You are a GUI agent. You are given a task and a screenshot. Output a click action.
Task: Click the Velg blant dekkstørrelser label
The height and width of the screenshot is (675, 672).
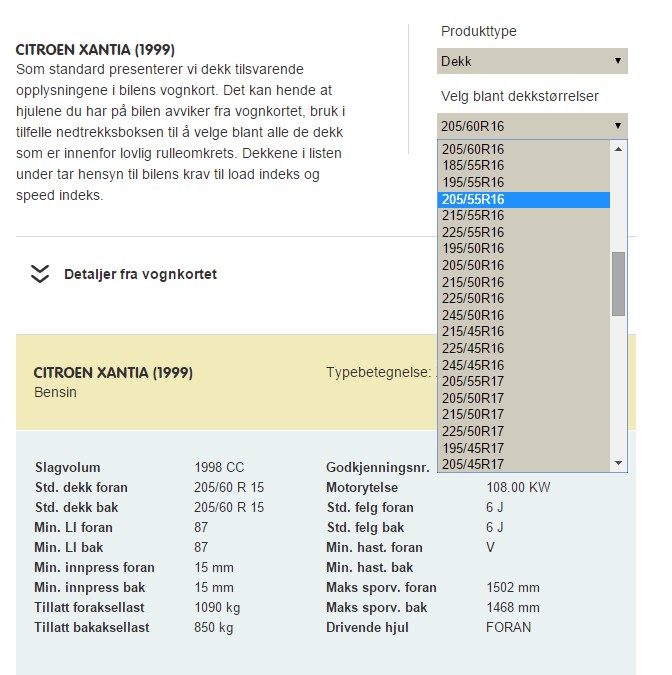tap(520, 96)
